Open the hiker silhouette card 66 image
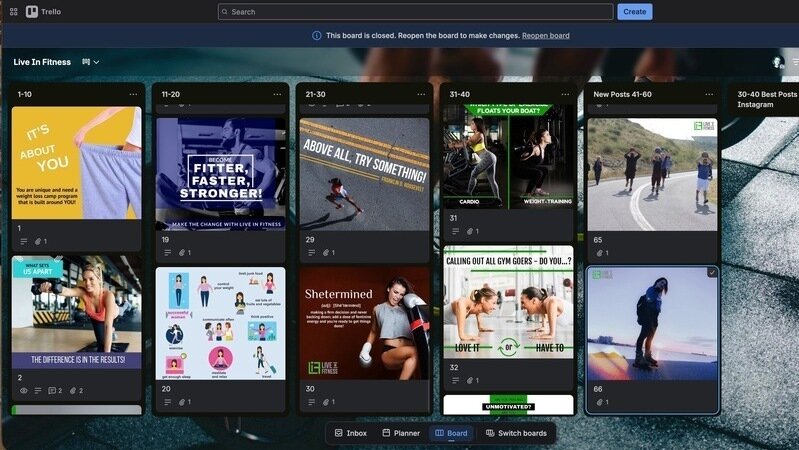 (652, 324)
